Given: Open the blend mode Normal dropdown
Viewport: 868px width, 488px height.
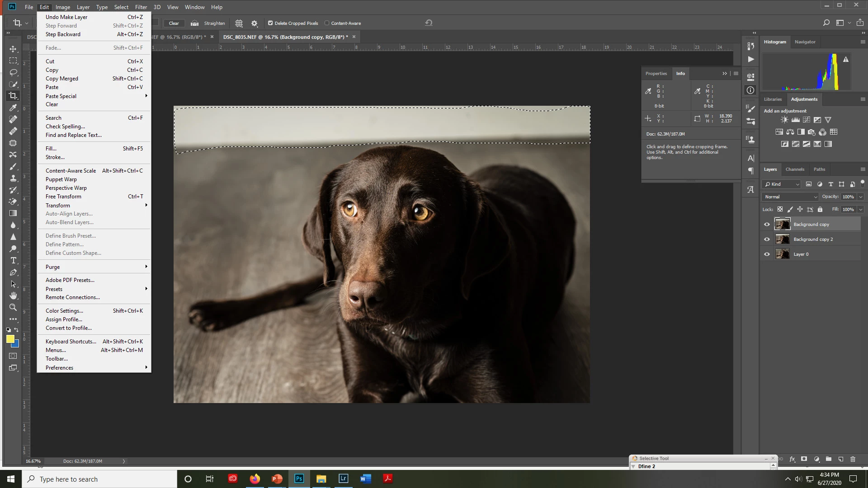Looking at the screenshot, I should coord(791,197).
